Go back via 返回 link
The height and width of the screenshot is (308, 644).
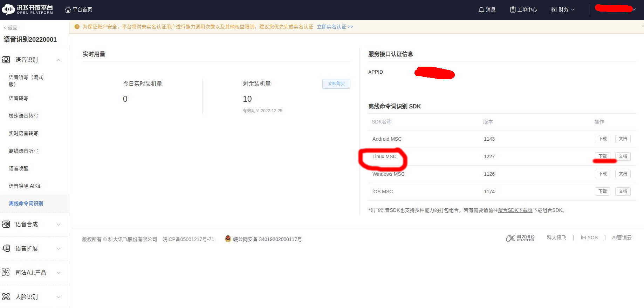(10, 28)
